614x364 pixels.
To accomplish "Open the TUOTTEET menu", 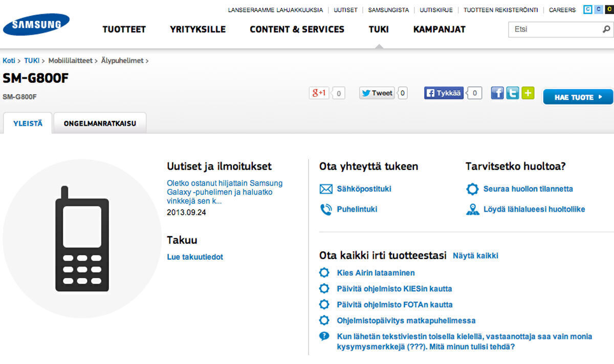I will point(124,30).
